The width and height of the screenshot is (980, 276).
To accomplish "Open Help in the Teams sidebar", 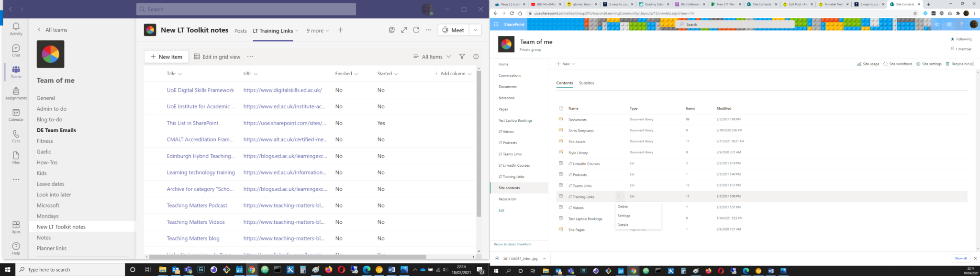I will tap(16, 249).
